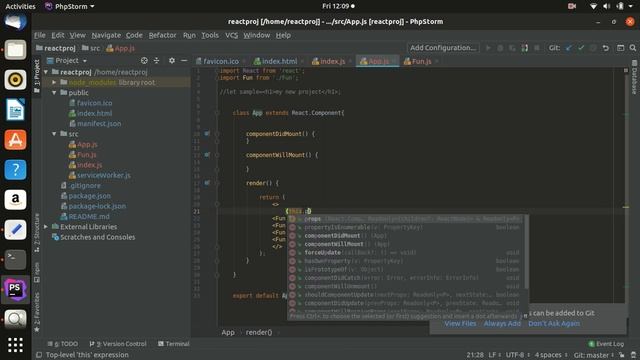Open the npm side tool button
The width and height of the screenshot is (640, 360).
click(x=37, y=272)
